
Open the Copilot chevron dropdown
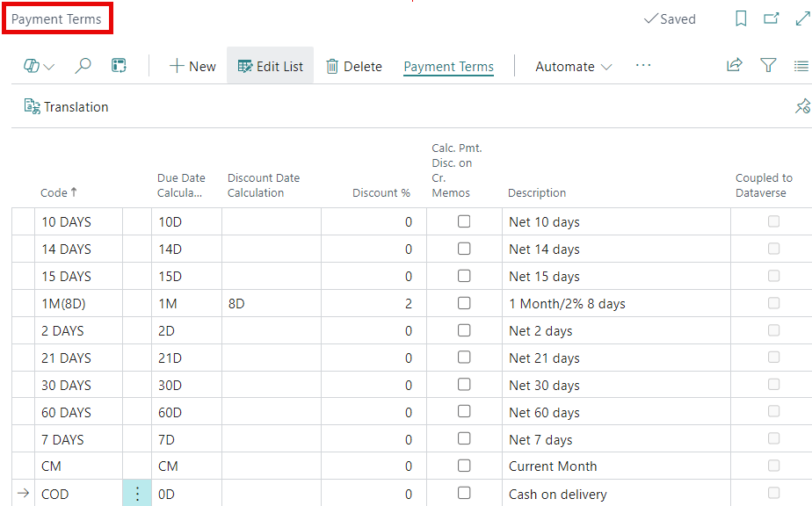[50, 65]
